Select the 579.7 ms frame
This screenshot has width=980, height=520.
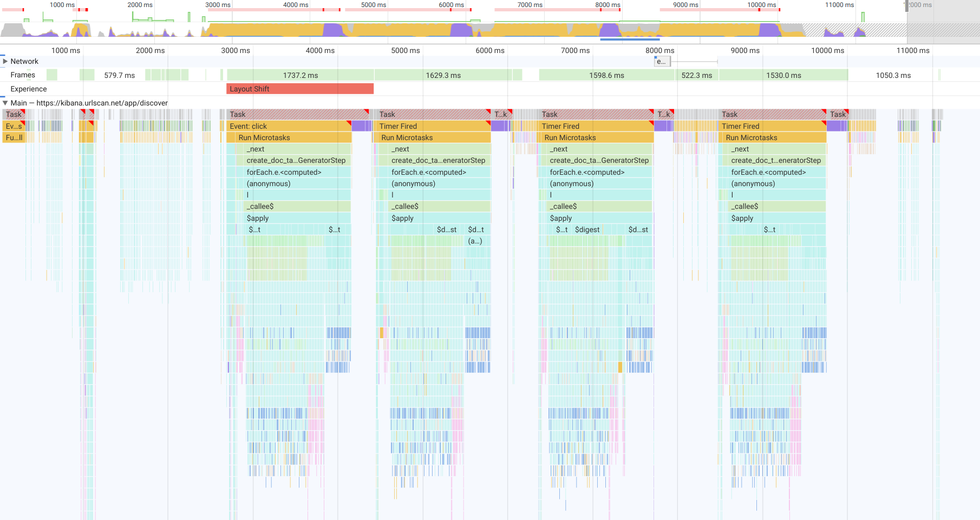coord(120,75)
